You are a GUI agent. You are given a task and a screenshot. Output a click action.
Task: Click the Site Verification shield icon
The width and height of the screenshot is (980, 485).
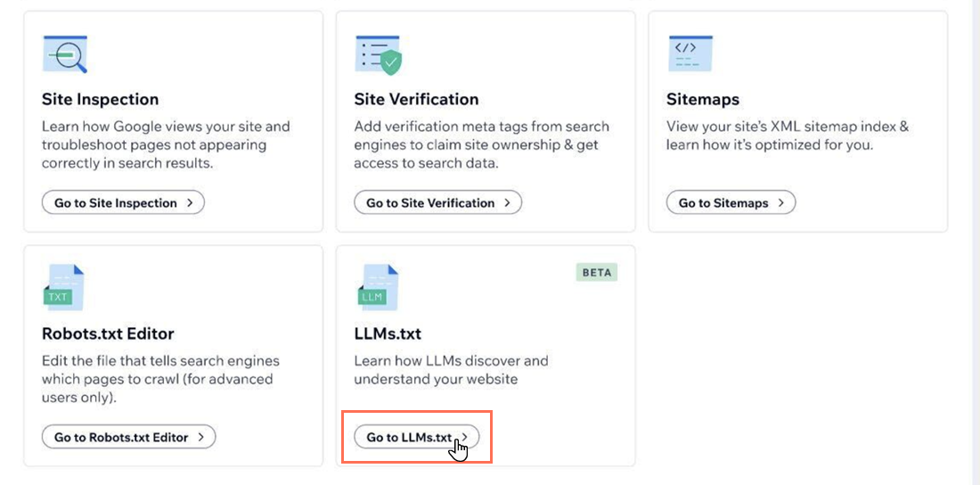point(378,54)
